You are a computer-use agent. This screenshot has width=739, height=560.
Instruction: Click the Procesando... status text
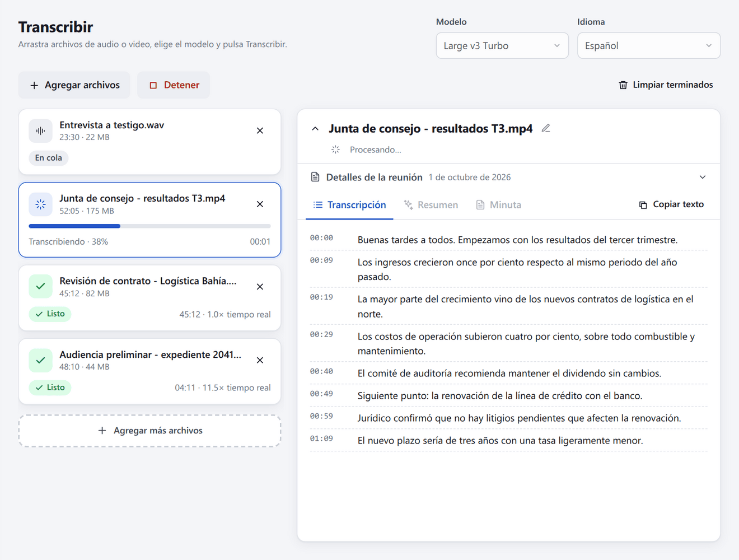coord(375,150)
